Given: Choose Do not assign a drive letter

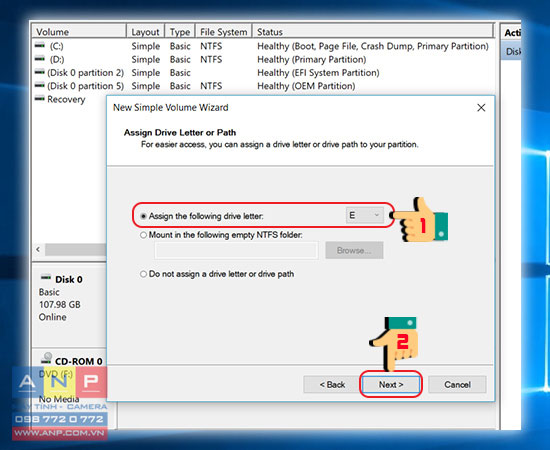Looking at the screenshot, I should [x=143, y=274].
